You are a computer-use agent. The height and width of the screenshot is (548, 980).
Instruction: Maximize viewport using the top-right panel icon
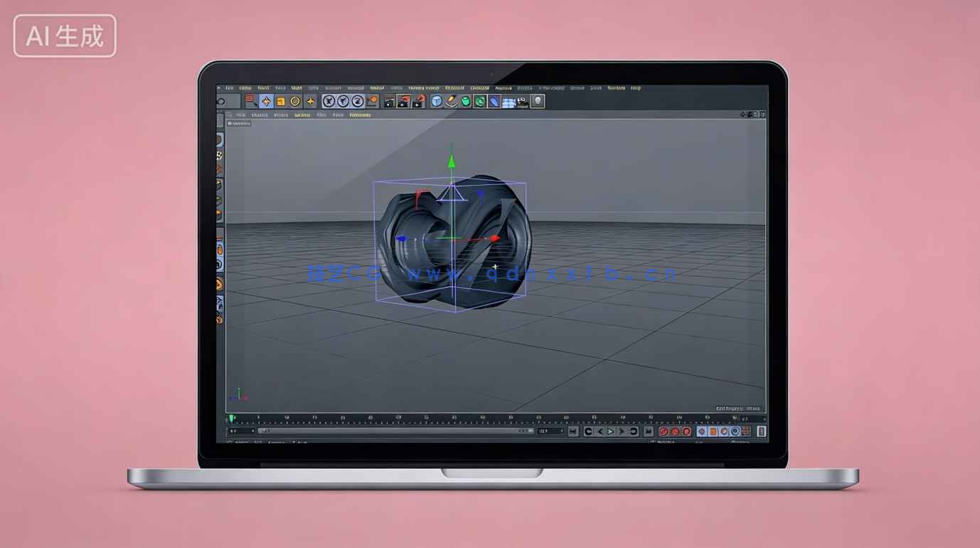762,114
